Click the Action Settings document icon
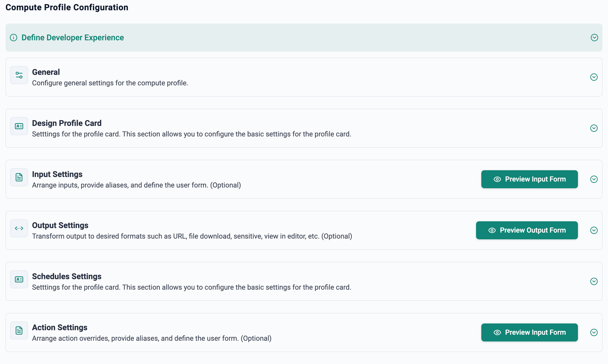 (19, 330)
